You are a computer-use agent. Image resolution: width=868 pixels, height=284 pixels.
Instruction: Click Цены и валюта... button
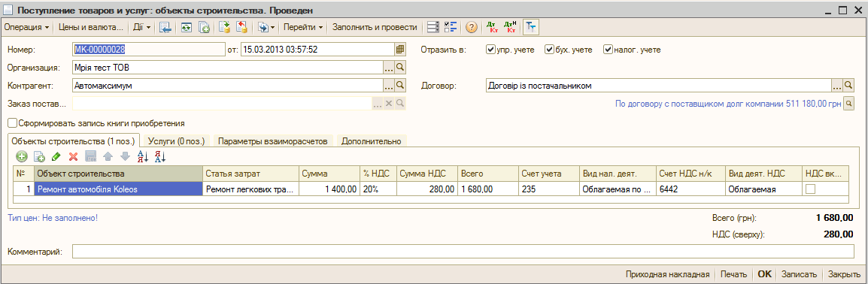90,26
